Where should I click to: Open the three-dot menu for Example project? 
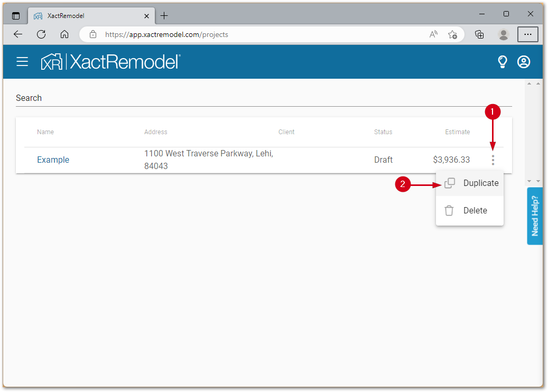pyautogui.click(x=493, y=160)
